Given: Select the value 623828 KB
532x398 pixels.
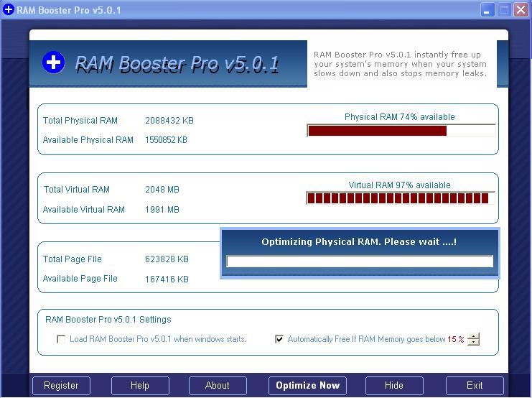Looking at the screenshot, I should point(167,259).
